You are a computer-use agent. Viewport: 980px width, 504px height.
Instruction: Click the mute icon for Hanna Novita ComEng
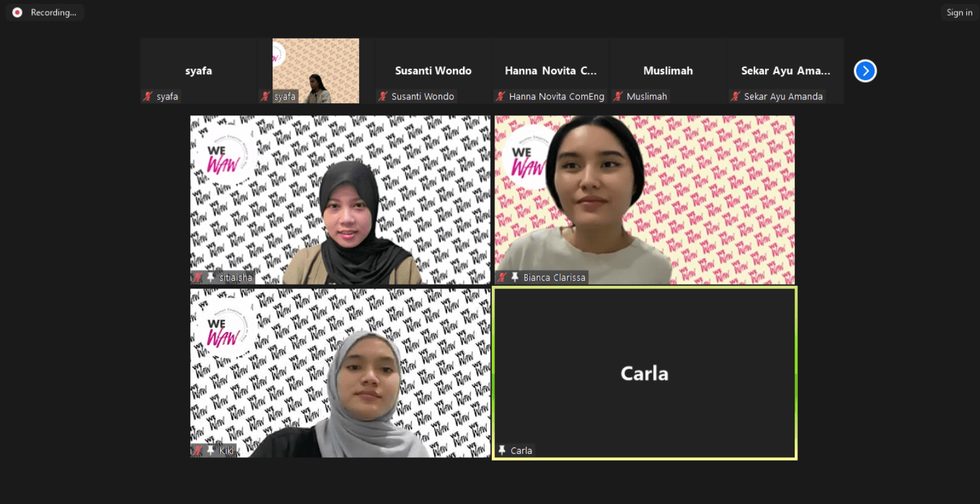tap(499, 96)
